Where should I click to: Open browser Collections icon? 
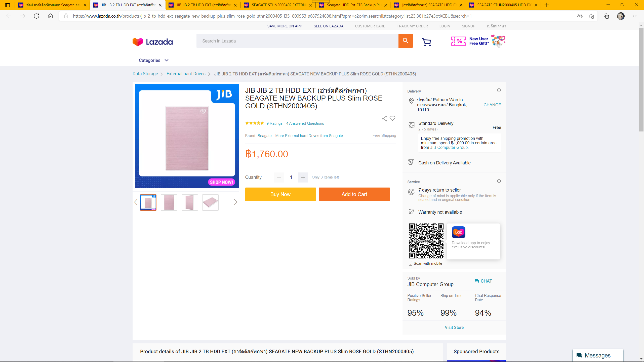606,16
